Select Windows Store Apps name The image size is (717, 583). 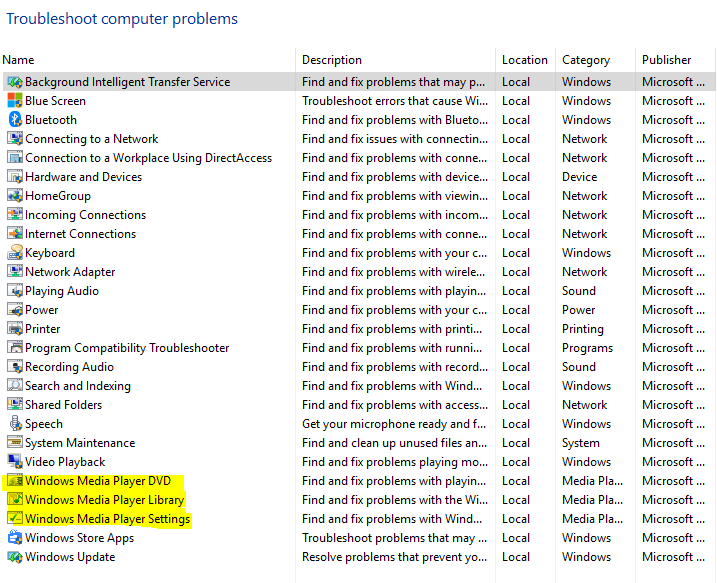80,538
